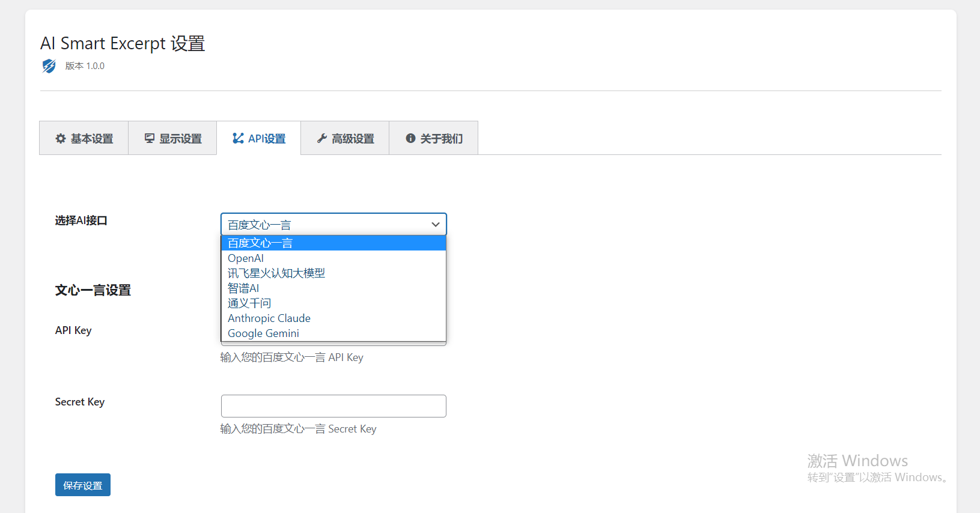
Task: Collapse the 选择AI接口 dropdown box
Action: click(x=333, y=224)
